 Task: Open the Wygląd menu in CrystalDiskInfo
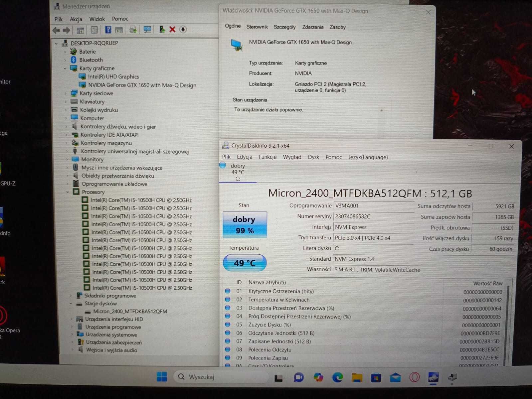(292, 157)
